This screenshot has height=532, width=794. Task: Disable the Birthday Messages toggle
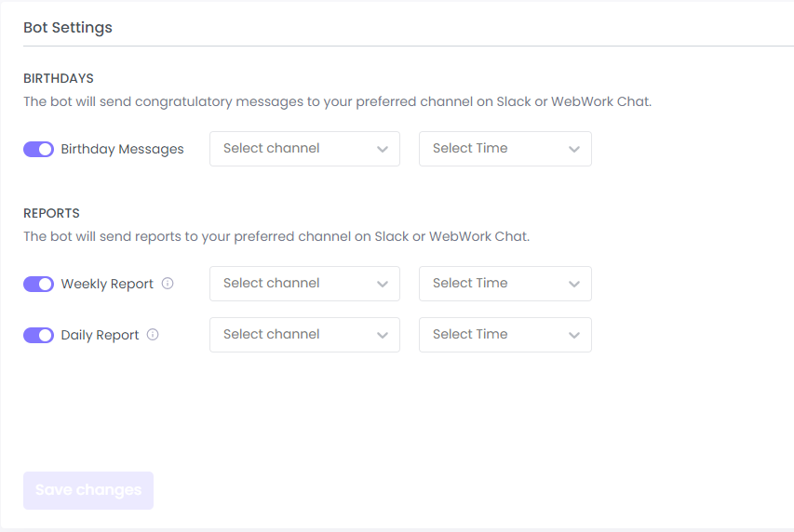click(x=38, y=149)
